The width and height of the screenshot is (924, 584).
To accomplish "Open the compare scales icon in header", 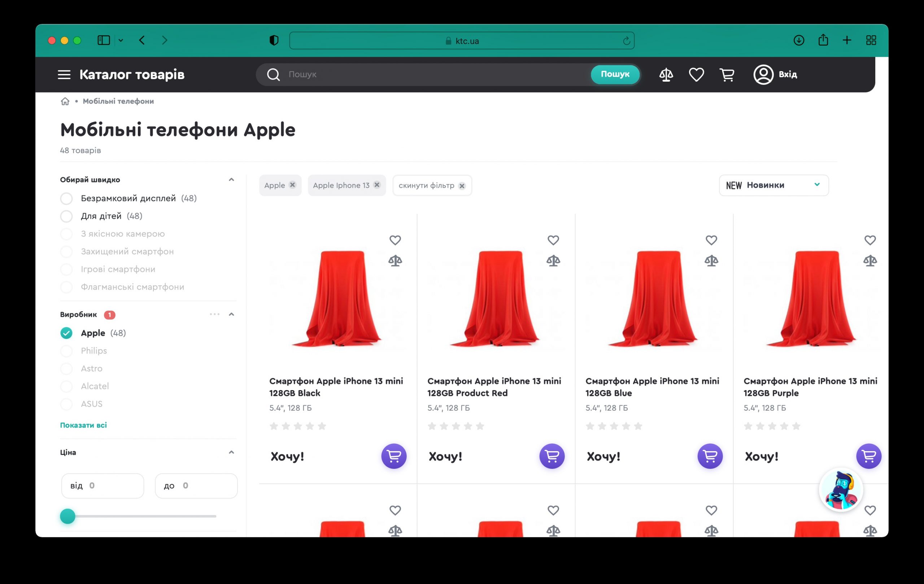I will click(x=666, y=74).
